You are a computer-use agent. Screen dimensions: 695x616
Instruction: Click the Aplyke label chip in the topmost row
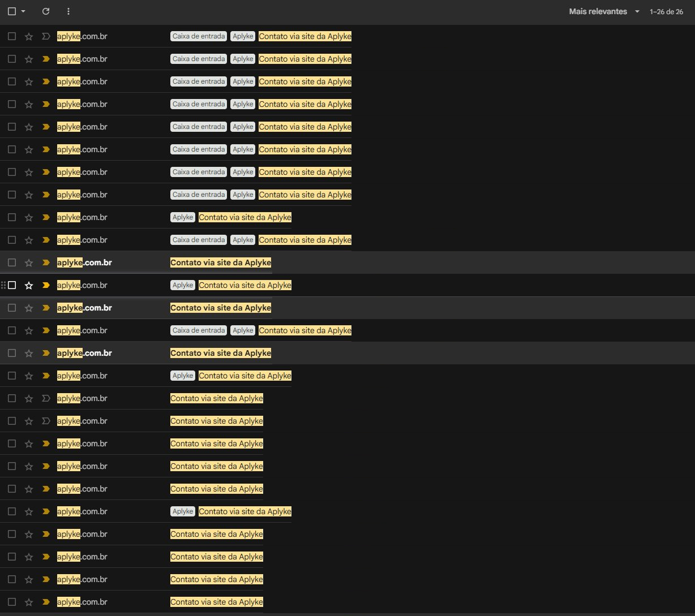(243, 36)
